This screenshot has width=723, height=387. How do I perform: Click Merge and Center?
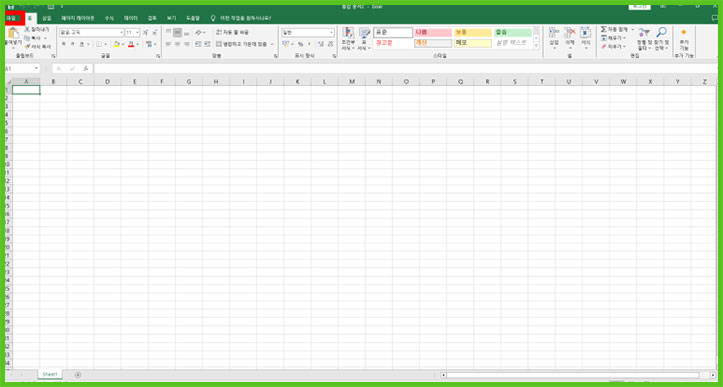[x=242, y=44]
